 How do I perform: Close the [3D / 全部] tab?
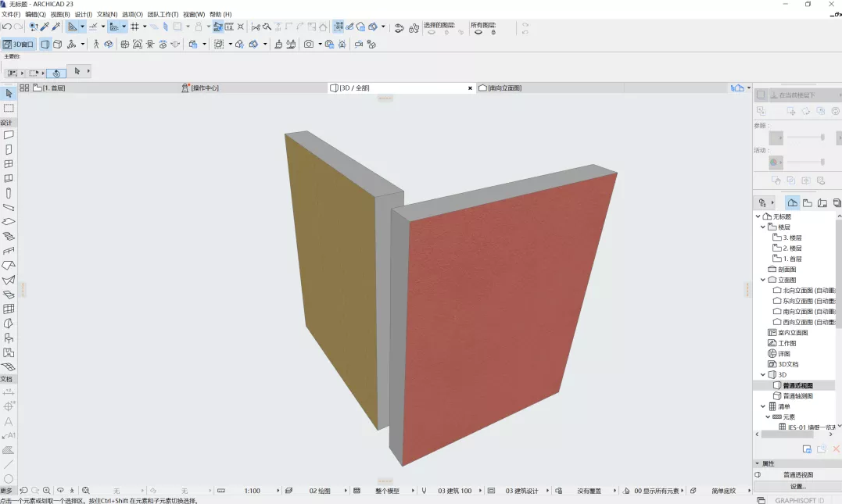470,88
